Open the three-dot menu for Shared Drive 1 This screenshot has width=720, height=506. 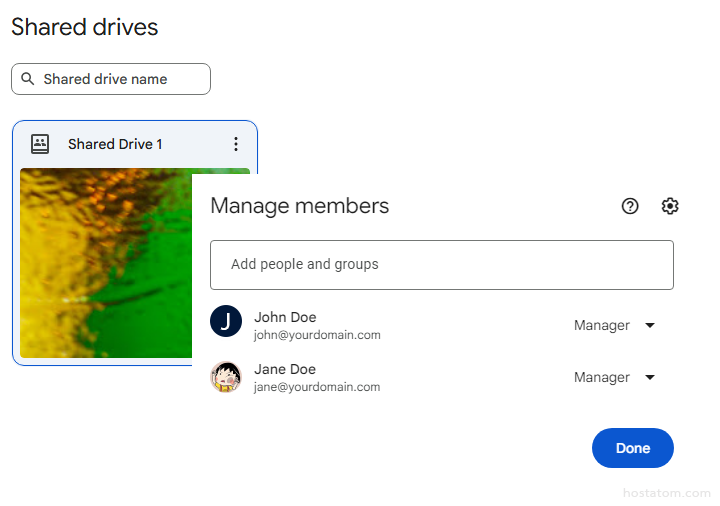point(236,144)
